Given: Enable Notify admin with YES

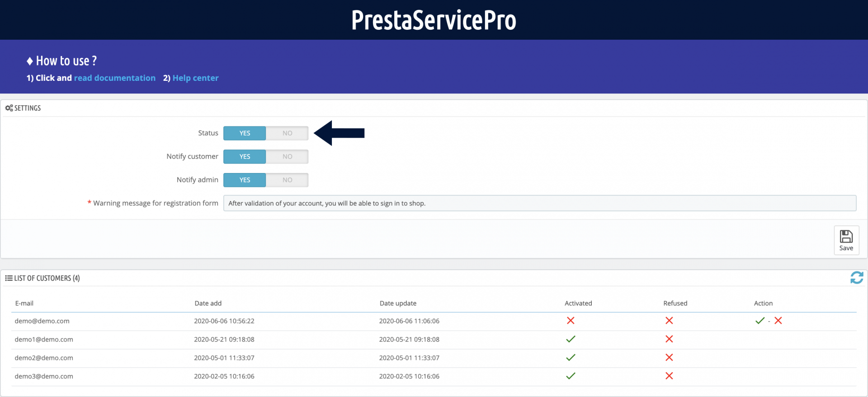Looking at the screenshot, I should [245, 180].
